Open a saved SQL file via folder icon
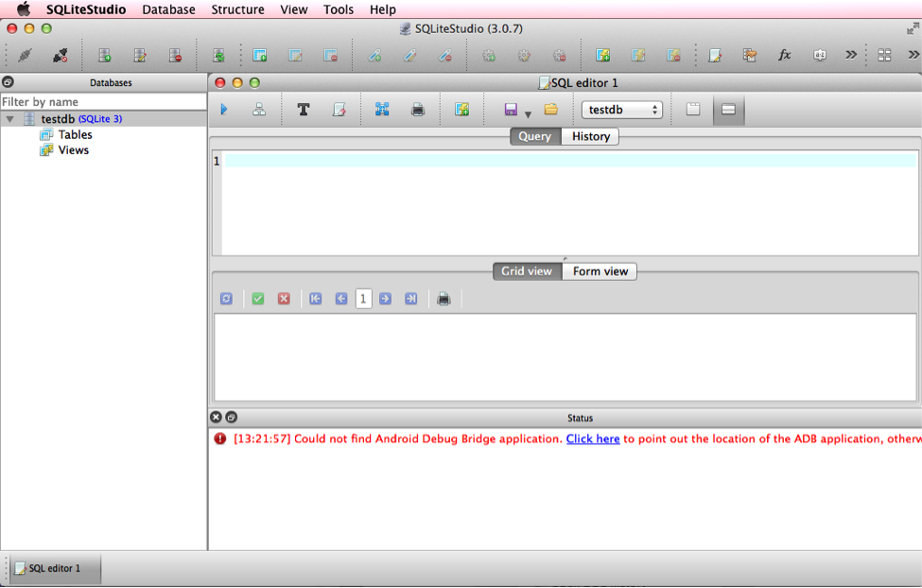The width and height of the screenshot is (922, 588). click(549, 109)
